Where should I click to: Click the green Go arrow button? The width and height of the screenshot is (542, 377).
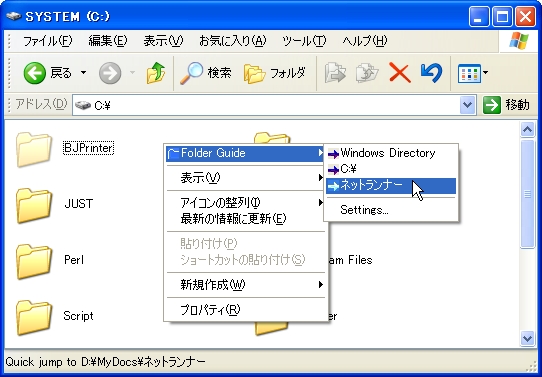pos(492,105)
